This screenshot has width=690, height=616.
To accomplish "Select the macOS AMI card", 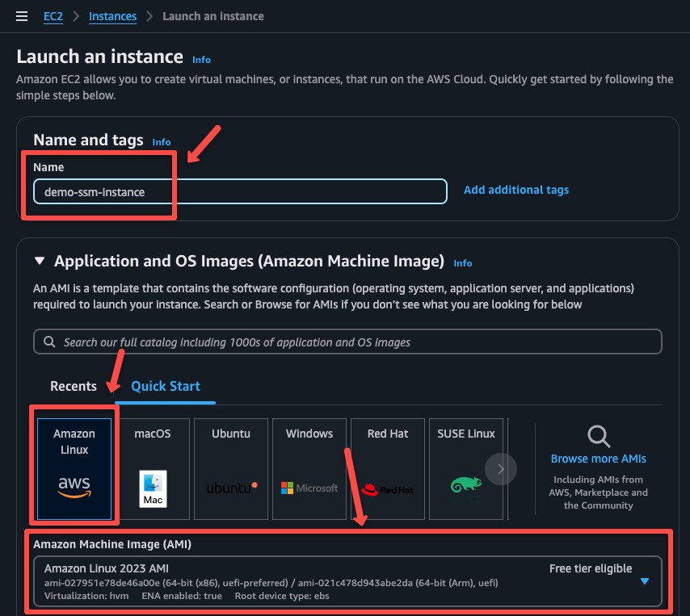I will [x=153, y=469].
